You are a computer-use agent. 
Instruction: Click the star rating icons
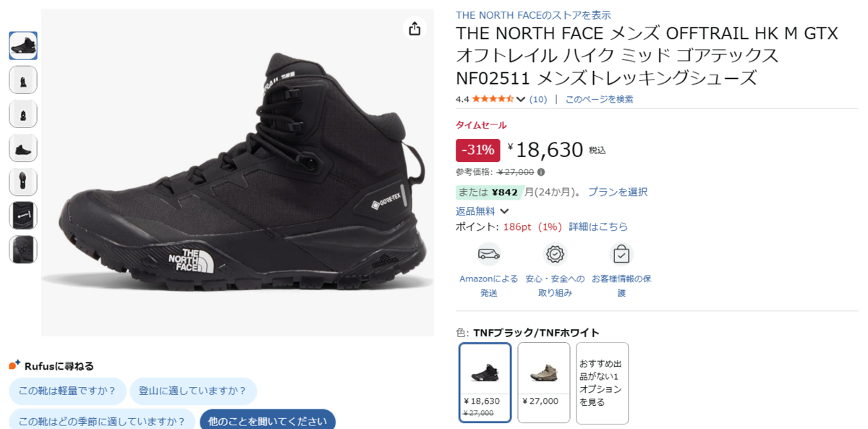(x=493, y=99)
